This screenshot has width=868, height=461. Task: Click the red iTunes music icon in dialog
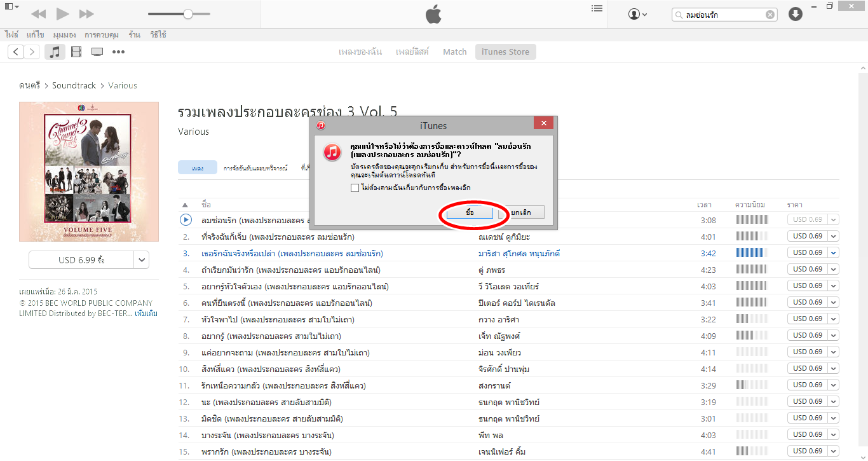pos(332,153)
